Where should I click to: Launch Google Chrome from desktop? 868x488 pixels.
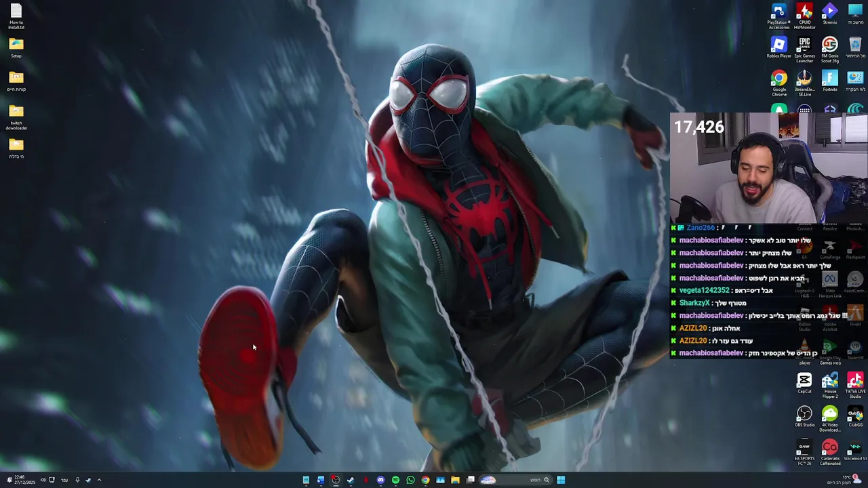(778, 83)
